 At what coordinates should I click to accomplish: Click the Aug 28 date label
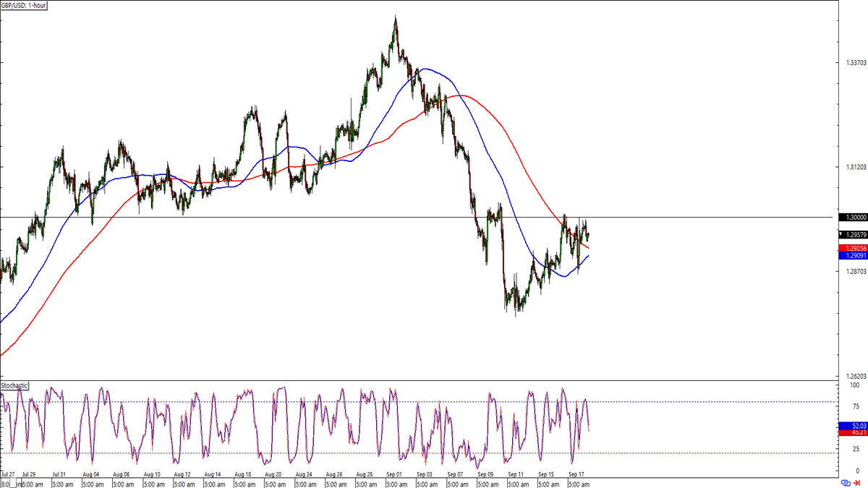pyautogui.click(x=364, y=475)
